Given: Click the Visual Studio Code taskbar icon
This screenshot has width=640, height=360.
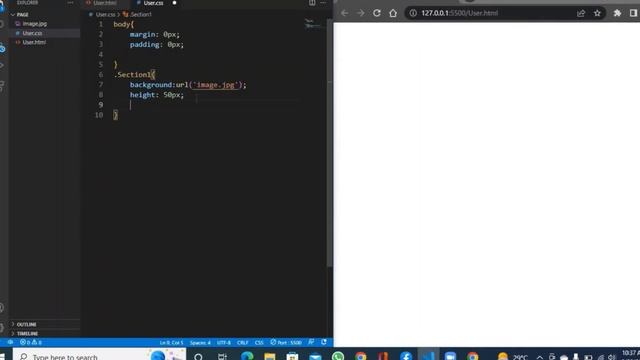Looking at the screenshot, I should 428,356.
